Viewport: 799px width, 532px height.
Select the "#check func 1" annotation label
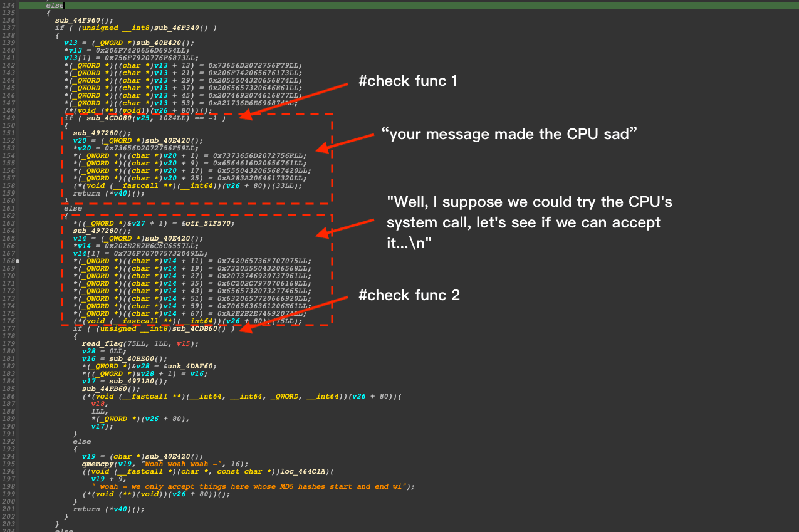click(x=408, y=80)
